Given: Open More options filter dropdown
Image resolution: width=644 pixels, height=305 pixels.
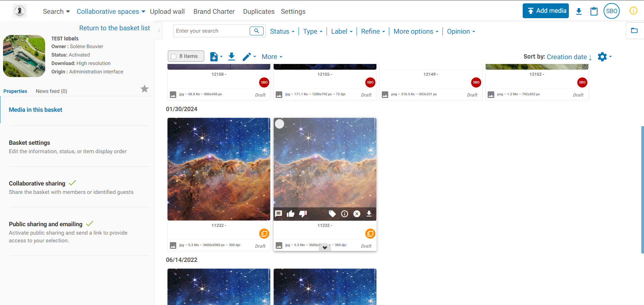Looking at the screenshot, I should coord(416,31).
